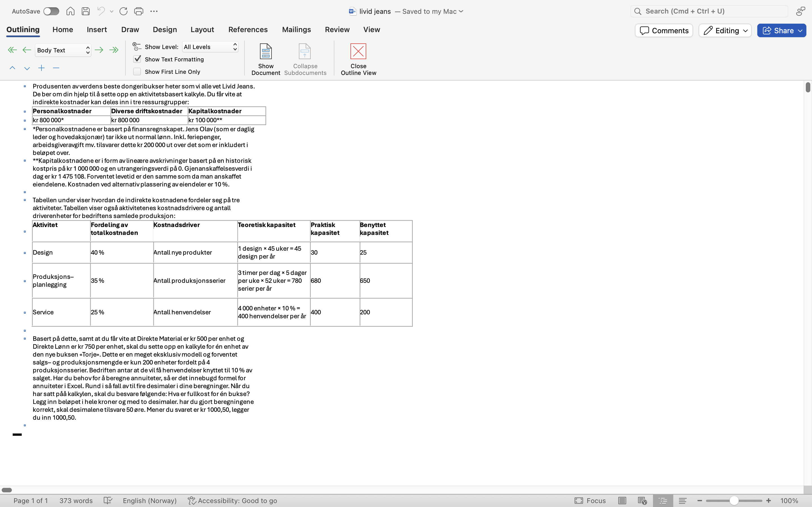The height and width of the screenshot is (507, 812).
Task: Switch to the References tab
Action: point(248,30)
